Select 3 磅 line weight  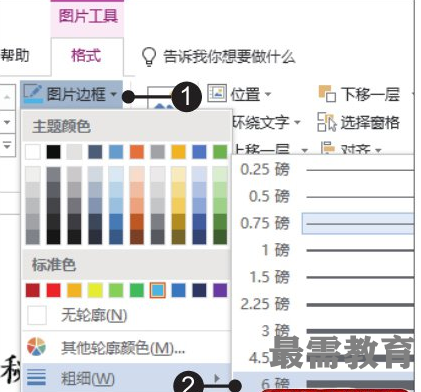tap(323, 331)
